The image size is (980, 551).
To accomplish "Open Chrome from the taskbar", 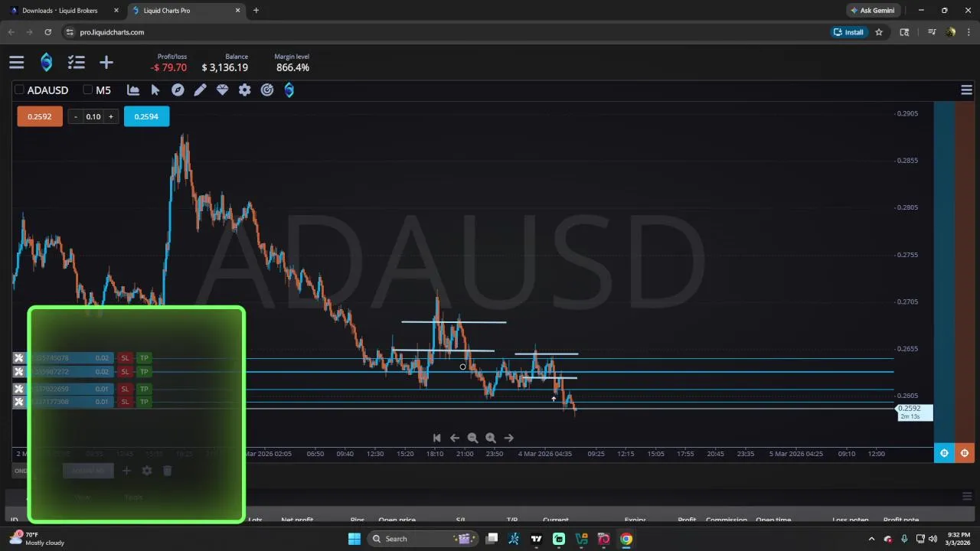I will click(626, 539).
